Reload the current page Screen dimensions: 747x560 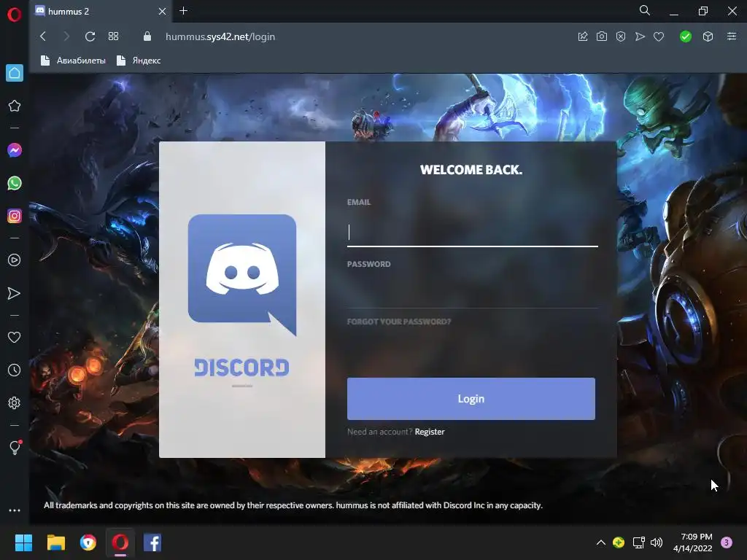coord(90,36)
